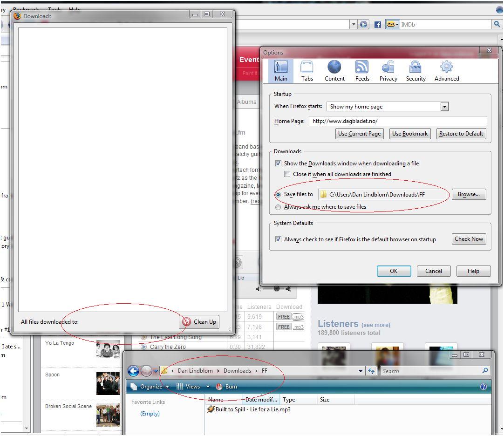This screenshot has width=504, height=436.
Task: Click the Listeners 'see more' link
Action: [376, 325]
